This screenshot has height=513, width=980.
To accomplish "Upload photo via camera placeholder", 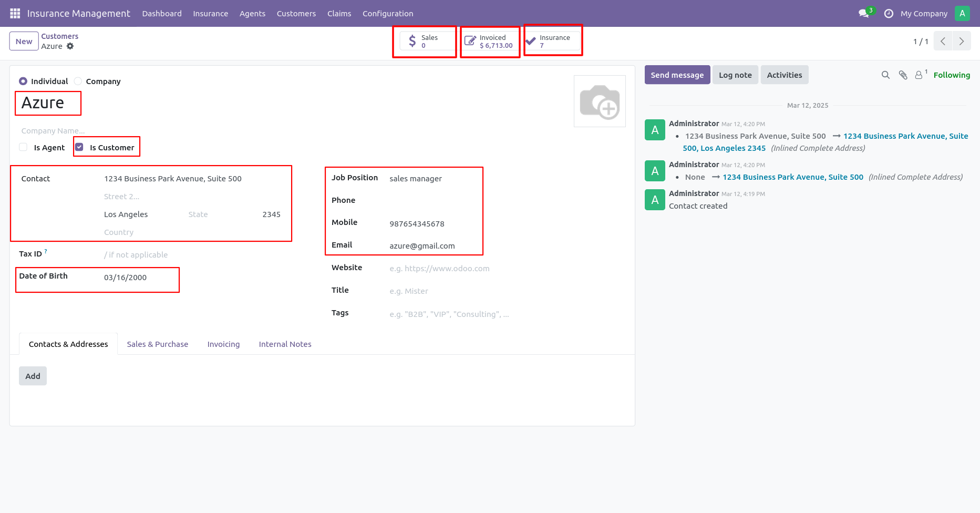I will 600,101.
